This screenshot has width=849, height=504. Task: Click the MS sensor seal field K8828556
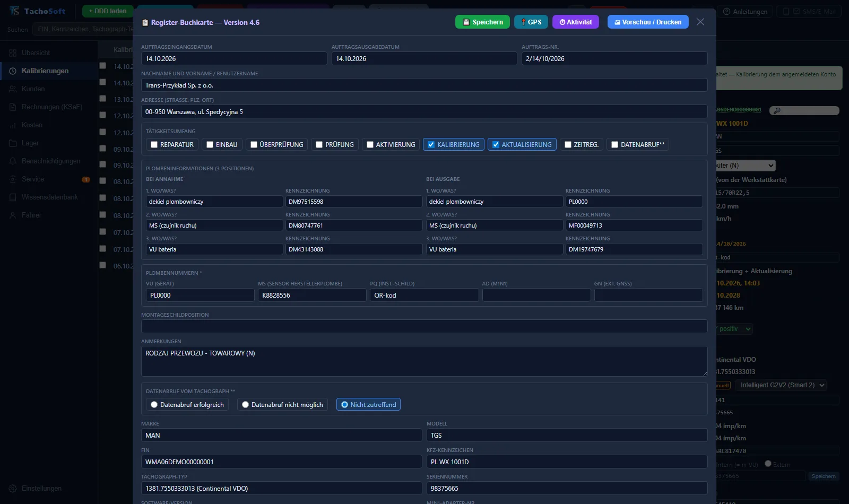coord(312,295)
